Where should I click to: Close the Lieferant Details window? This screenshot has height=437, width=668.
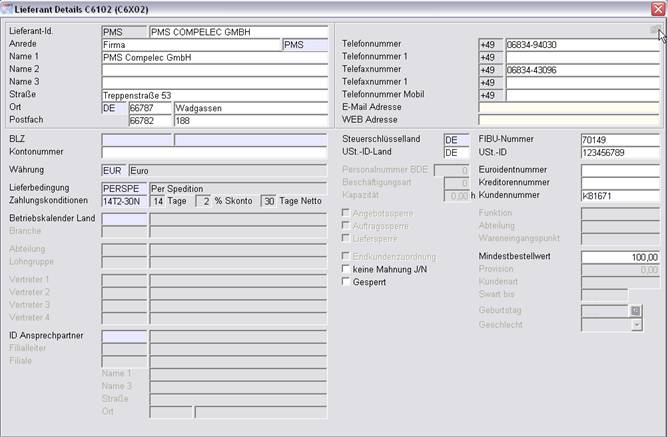(657, 9)
